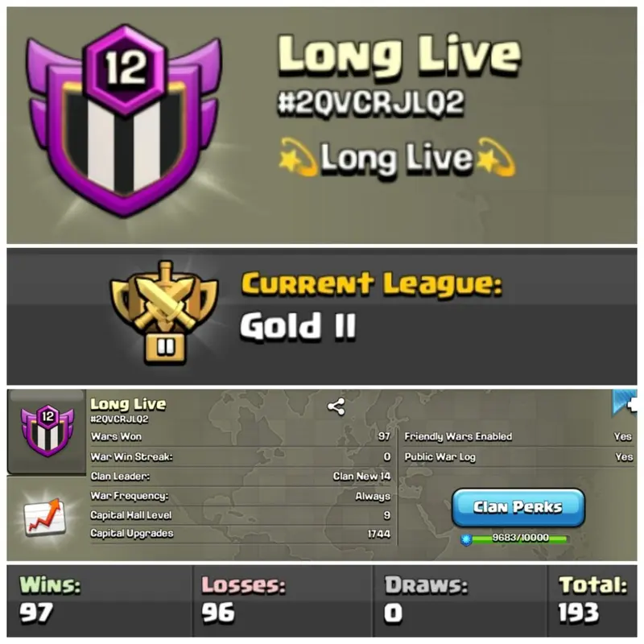Click the small clan badge thumbnail
The image size is (644, 644).
click(47, 430)
